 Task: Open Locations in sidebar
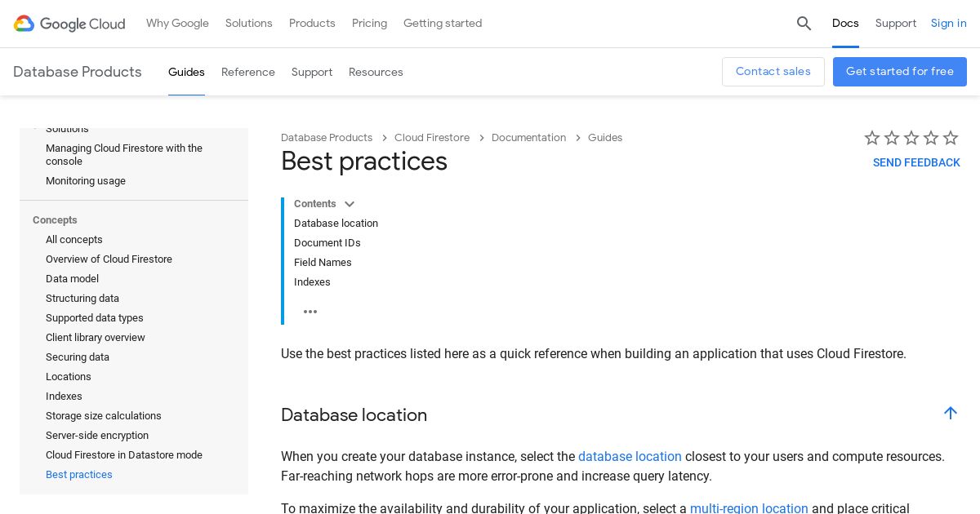click(x=69, y=377)
